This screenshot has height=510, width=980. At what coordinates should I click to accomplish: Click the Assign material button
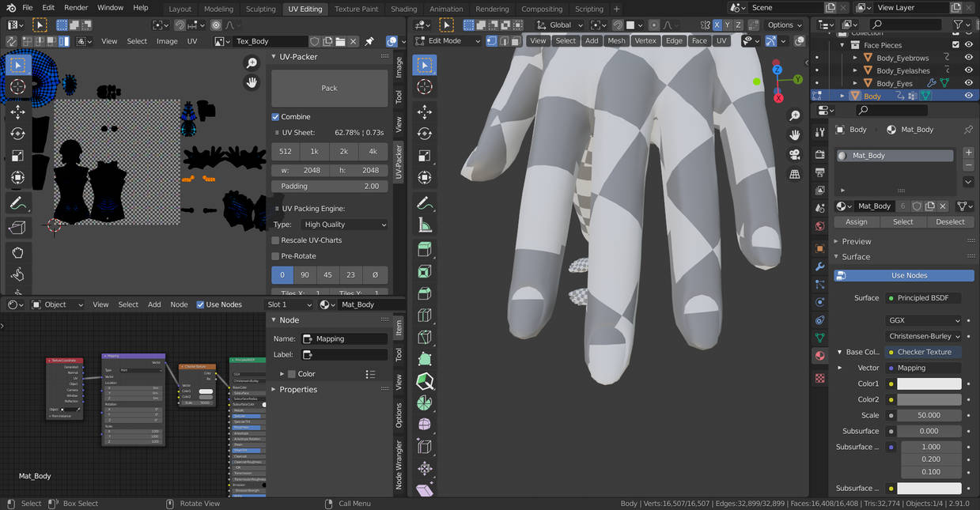[x=857, y=222]
